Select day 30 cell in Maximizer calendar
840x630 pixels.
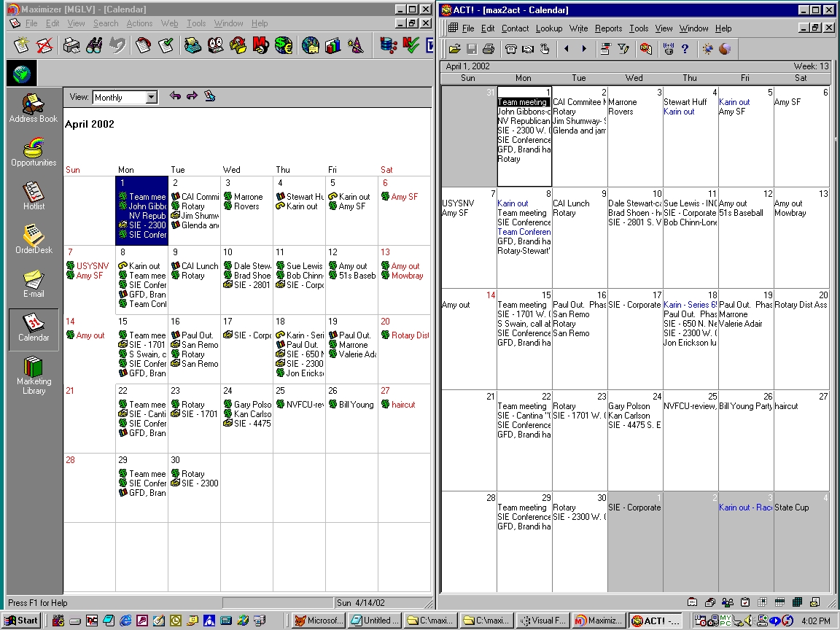pyautogui.click(x=194, y=488)
